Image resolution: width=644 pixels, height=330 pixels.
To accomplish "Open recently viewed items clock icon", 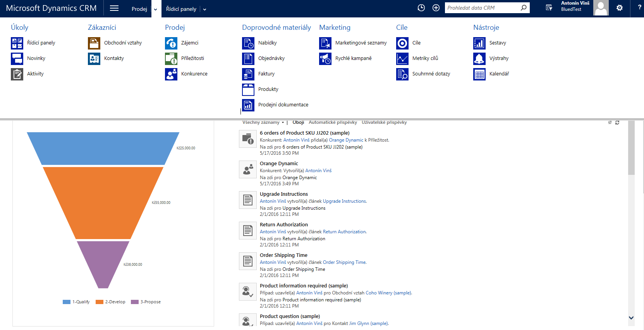I will [421, 8].
